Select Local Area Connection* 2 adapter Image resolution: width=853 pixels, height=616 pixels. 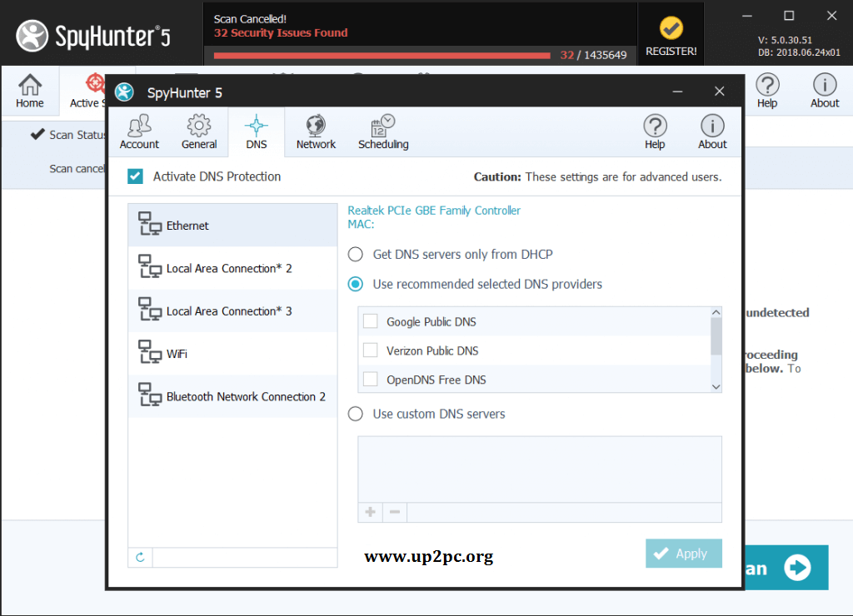pos(233,268)
